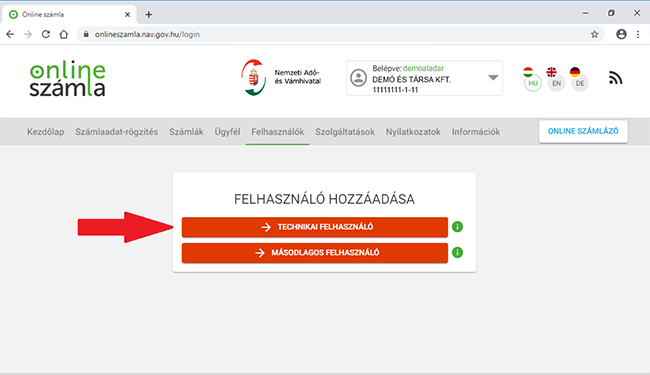The height and width of the screenshot is (375, 650).
Task: Show info for Technikai felhasználó
Action: point(457,227)
